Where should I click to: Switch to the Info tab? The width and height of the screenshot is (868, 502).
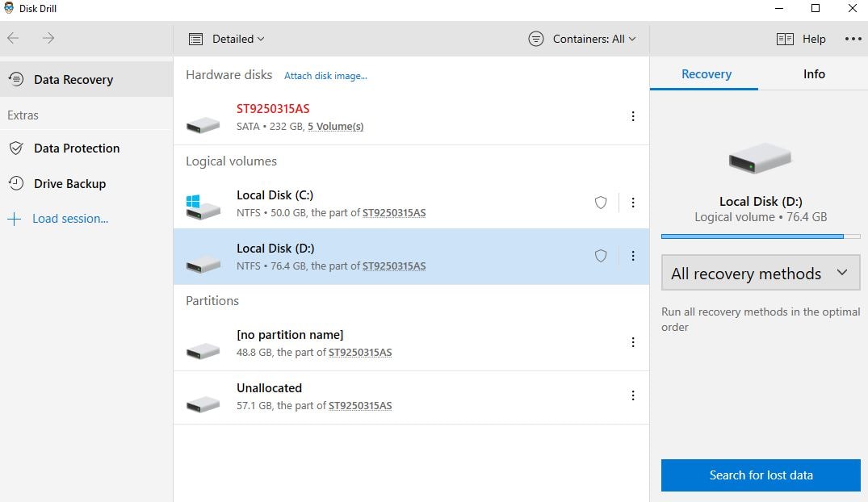[x=814, y=74]
